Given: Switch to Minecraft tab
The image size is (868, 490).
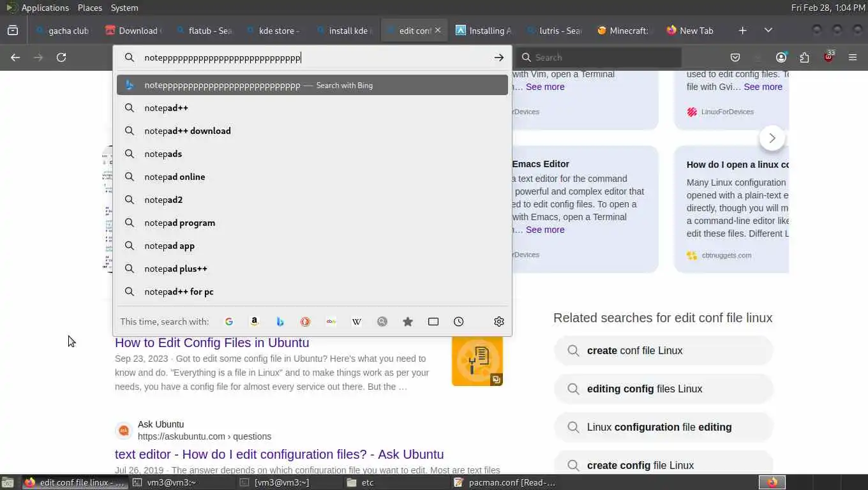Looking at the screenshot, I should point(624,31).
